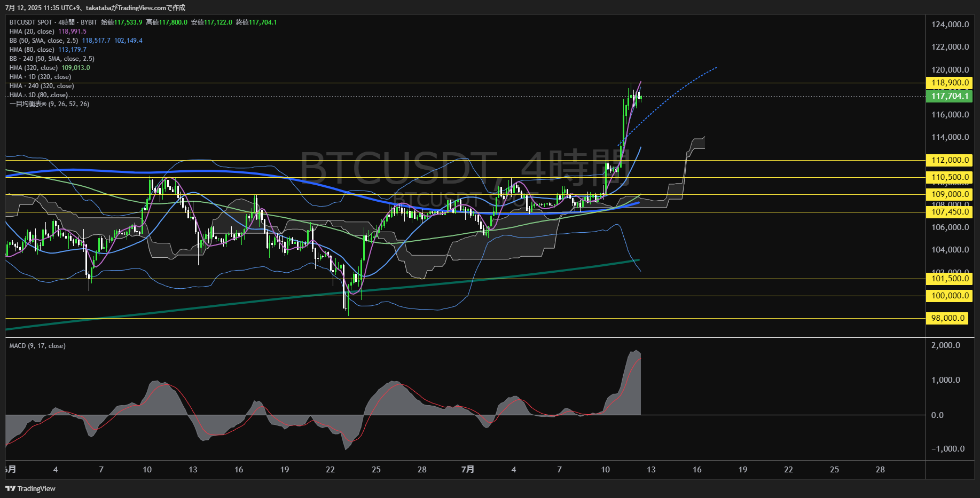Screen dimensions: 980x498
Task: Click −1,000.0 on the MACD axis
Action: [x=948, y=449]
